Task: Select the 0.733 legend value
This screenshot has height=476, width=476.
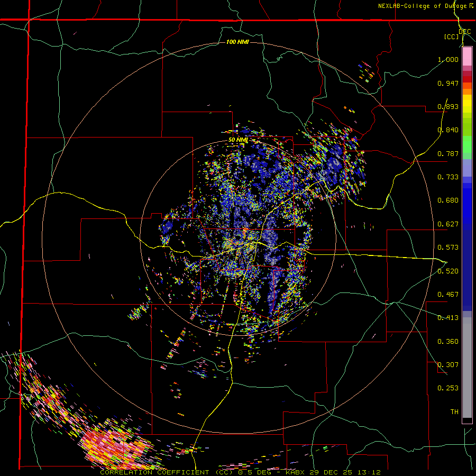Action: coord(448,177)
